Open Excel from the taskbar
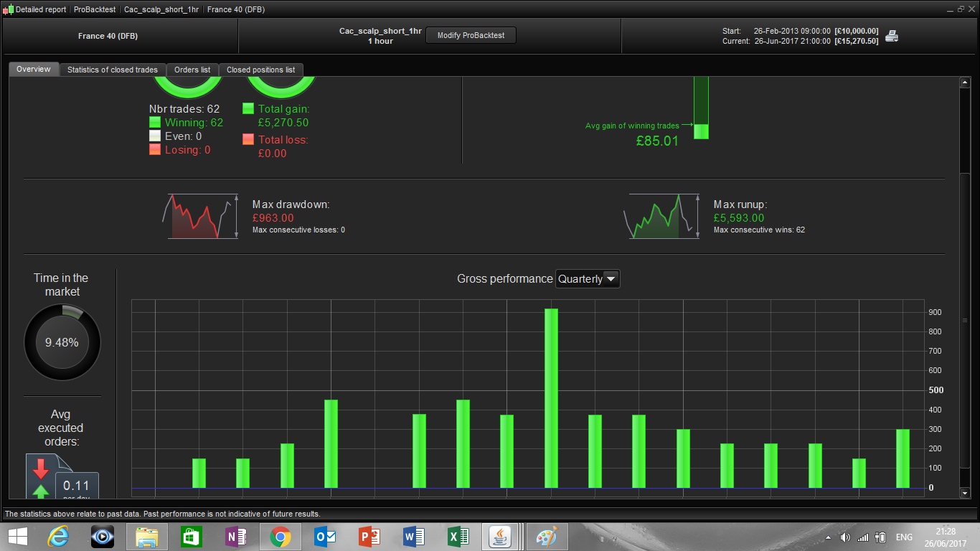Image resolution: width=980 pixels, height=551 pixels. click(458, 537)
